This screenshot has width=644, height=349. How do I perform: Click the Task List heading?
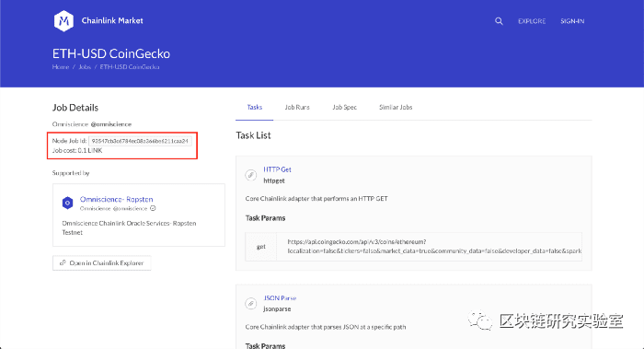(253, 135)
